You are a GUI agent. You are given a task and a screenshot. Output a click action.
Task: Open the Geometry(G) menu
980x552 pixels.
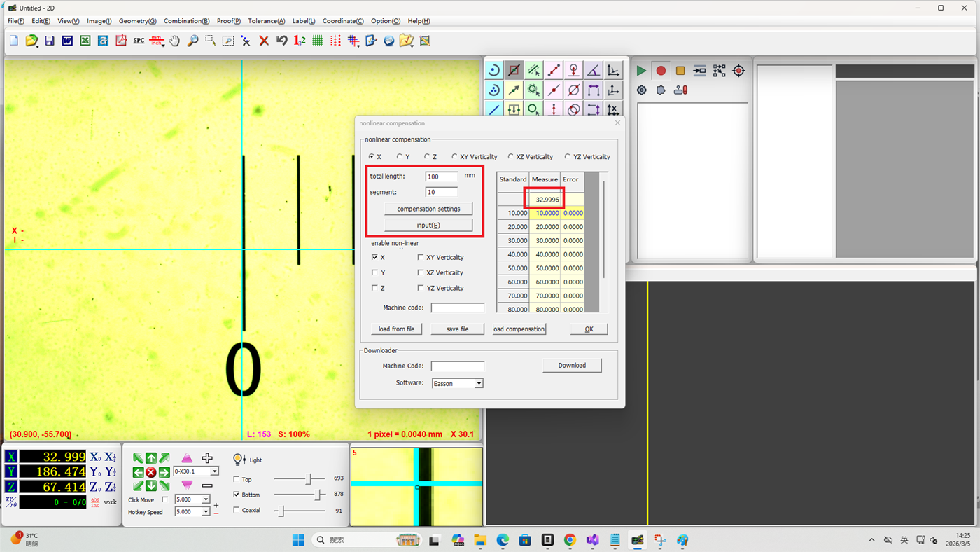coord(137,21)
